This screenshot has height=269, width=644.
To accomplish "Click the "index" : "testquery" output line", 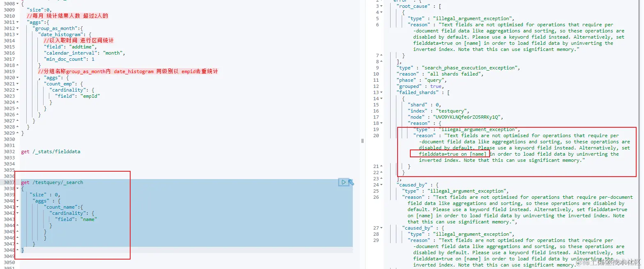I will 438,111.
